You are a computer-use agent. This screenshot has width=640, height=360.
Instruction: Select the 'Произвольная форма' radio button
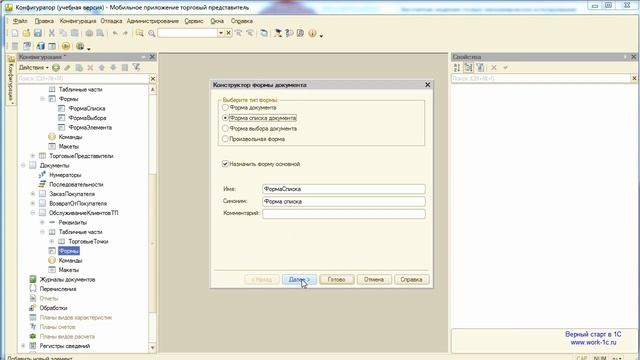tap(225, 139)
